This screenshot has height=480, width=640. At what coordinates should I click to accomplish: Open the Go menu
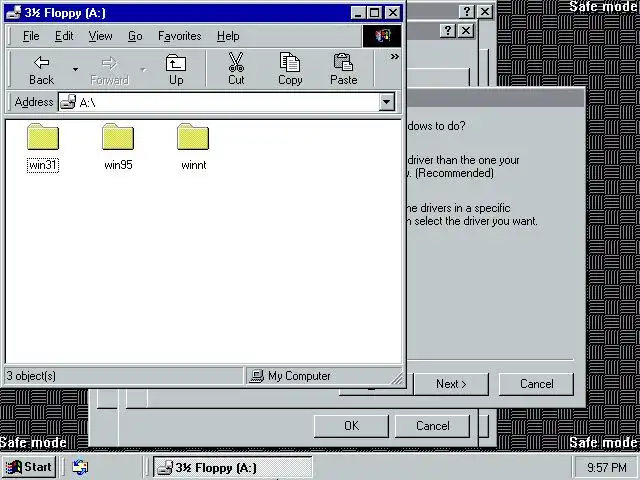pyautogui.click(x=135, y=36)
